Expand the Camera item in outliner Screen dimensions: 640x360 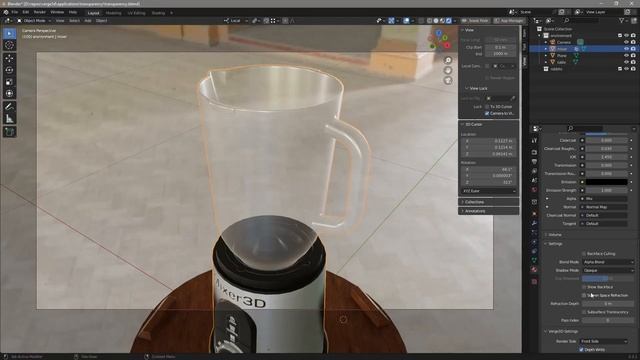(x=546, y=42)
